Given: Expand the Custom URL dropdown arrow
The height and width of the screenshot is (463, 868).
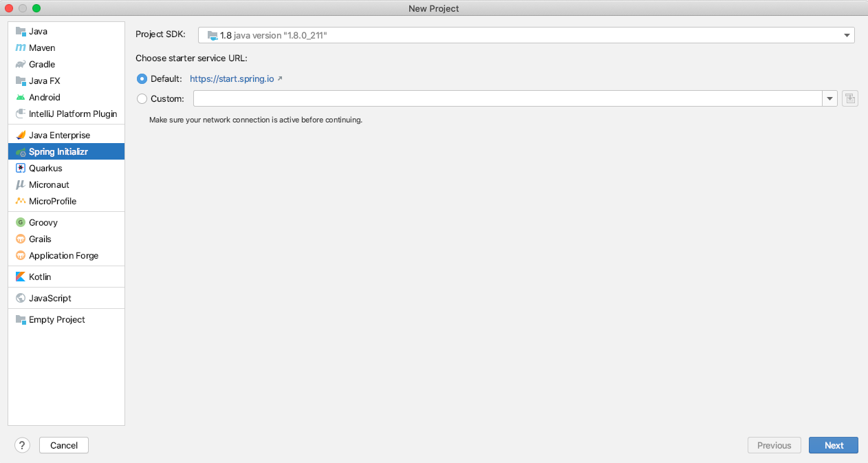Looking at the screenshot, I should tap(829, 98).
